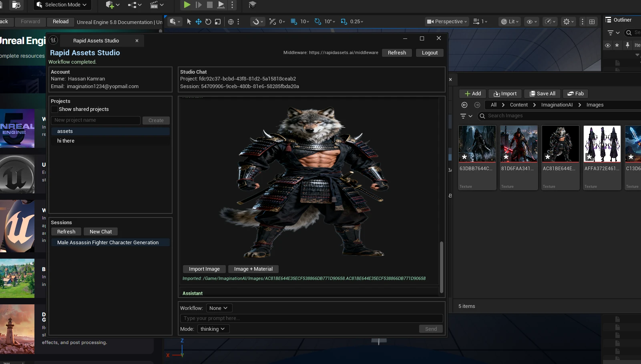Click the Outliner visibility eye column header

pyautogui.click(x=608, y=45)
